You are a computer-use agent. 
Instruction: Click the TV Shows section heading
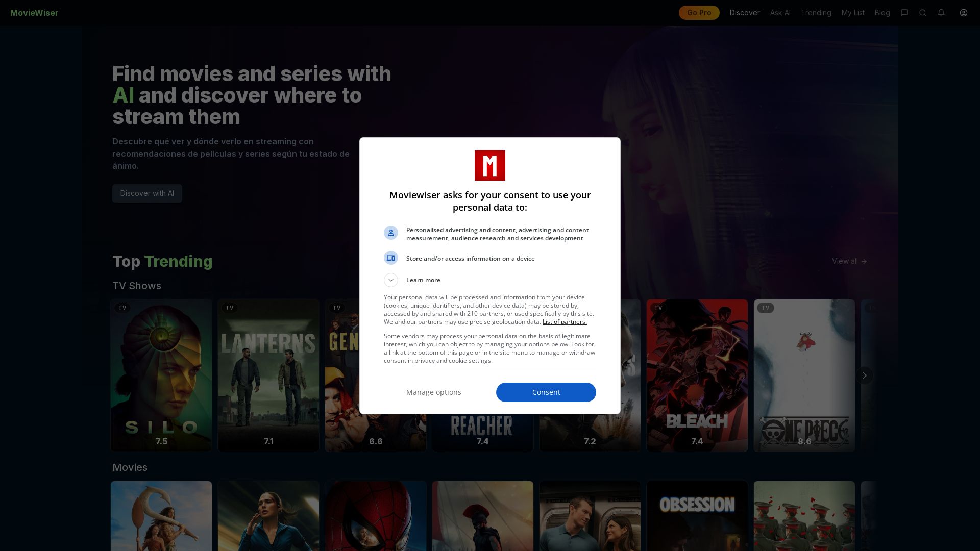point(137,286)
